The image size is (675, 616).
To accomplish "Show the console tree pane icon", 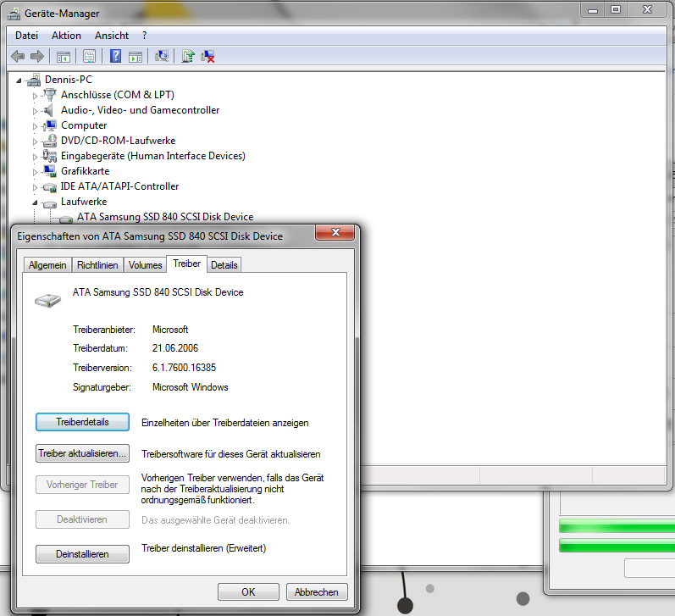I will pos(64,57).
